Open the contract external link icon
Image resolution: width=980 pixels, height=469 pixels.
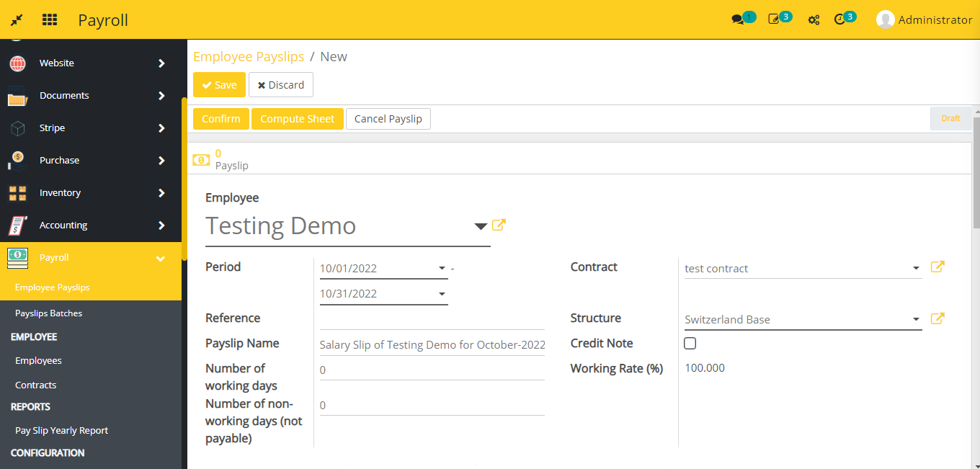(937, 267)
